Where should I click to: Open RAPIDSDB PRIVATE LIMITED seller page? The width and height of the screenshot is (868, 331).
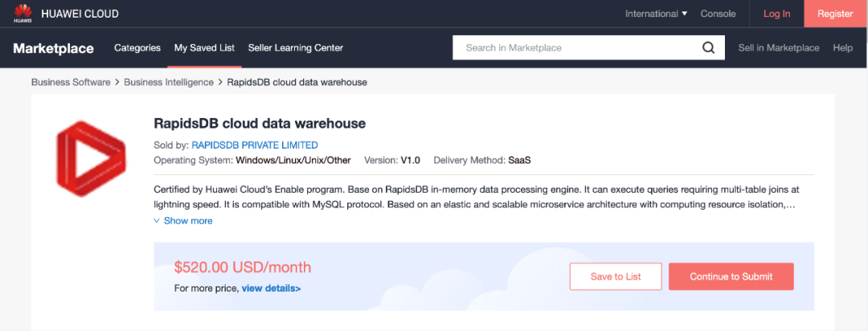[x=255, y=145]
